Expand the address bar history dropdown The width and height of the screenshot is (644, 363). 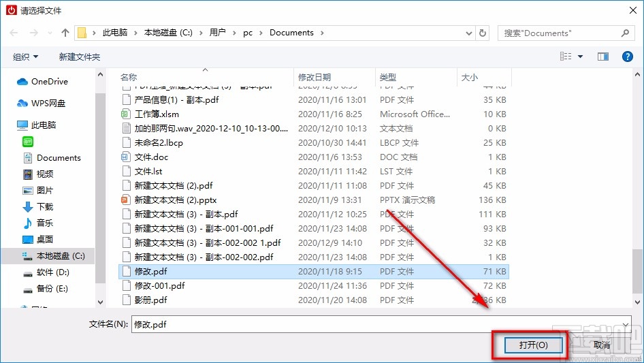(468, 33)
